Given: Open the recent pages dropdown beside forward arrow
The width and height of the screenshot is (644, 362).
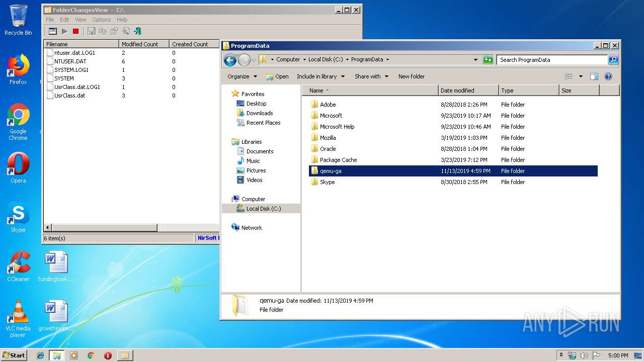Looking at the screenshot, I should tap(254, 60).
